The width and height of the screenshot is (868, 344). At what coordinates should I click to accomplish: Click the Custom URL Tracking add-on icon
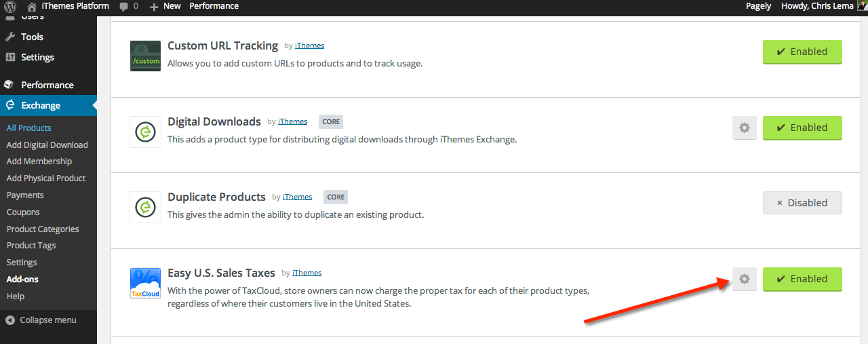[x=145, y=56]
